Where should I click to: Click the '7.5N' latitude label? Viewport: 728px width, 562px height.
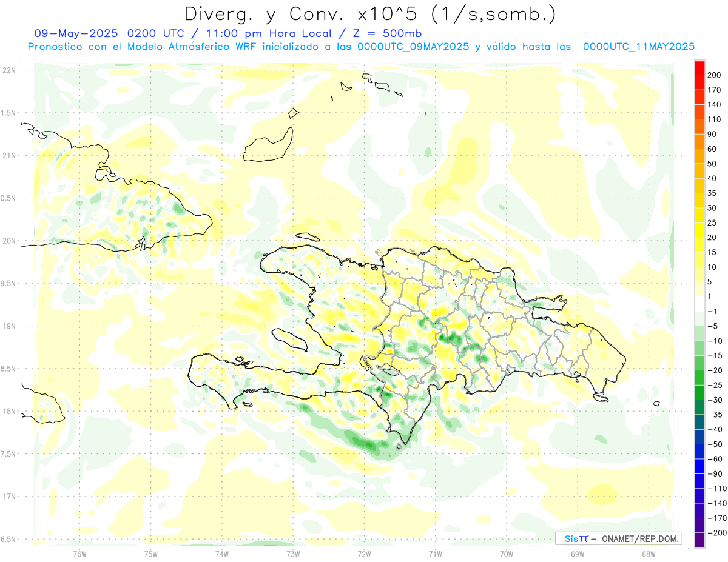[9, 454]
